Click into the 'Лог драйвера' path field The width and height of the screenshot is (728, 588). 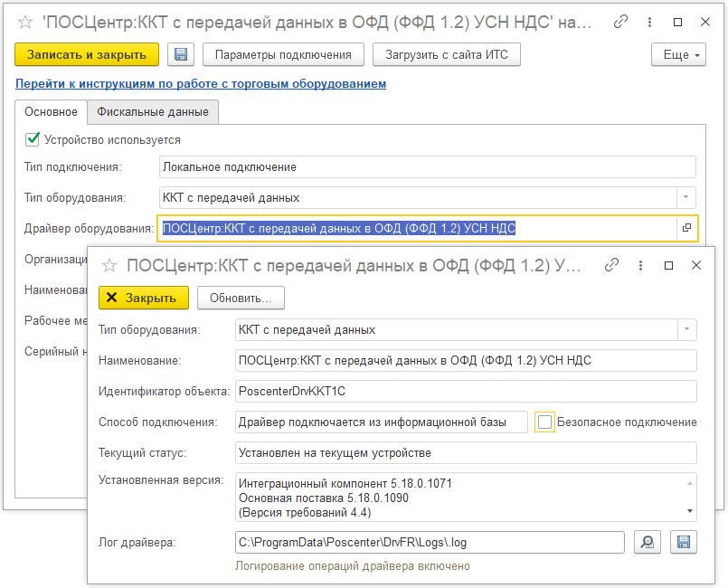[x=429, y=542]
